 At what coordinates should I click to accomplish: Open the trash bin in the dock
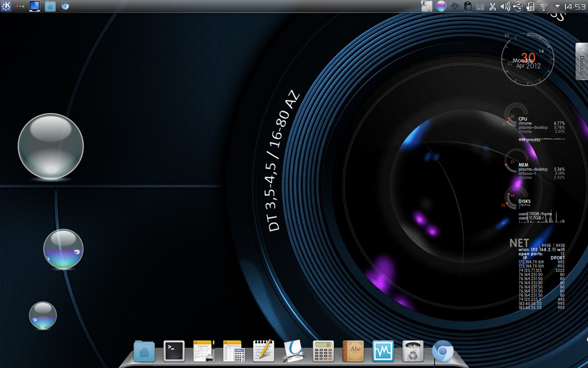click(413, 351)
